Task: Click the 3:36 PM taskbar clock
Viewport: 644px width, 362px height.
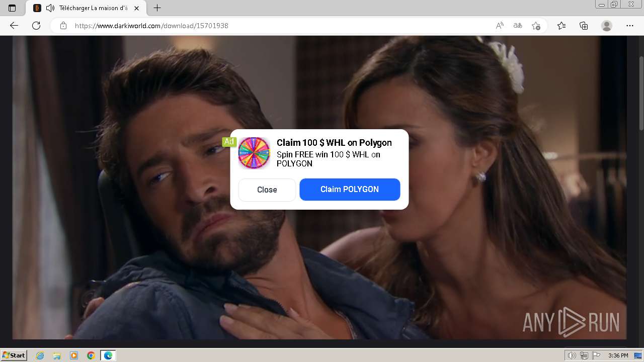Action: (618, 355)
